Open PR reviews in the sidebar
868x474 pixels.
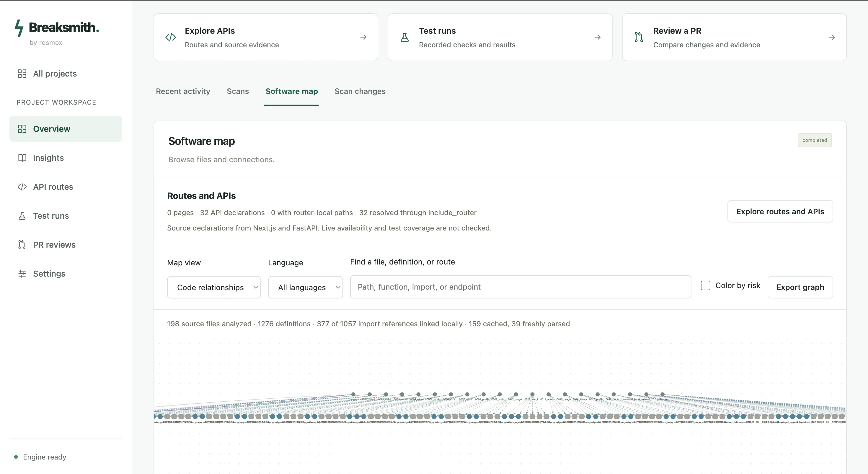(66, 245)
